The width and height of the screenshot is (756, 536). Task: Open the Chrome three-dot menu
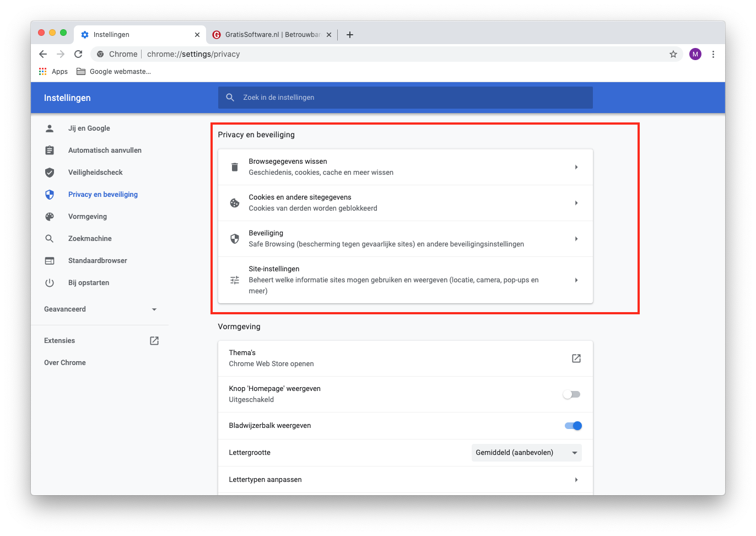(713, 54)
